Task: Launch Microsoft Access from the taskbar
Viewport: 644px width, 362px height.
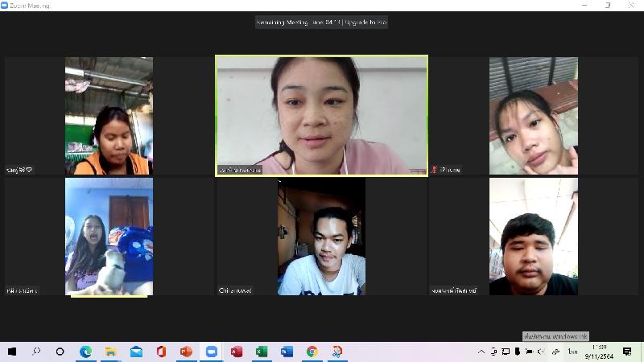Action: pyautogui.click(x=237, y=352)
